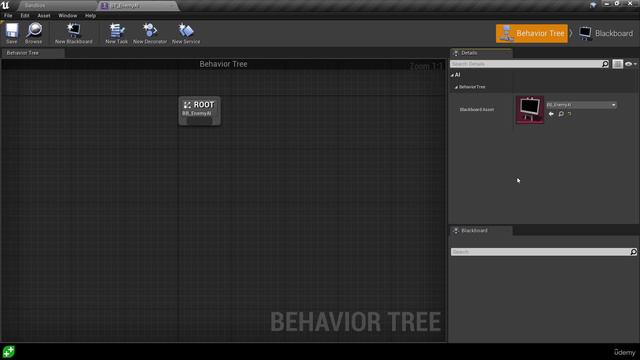Click the New Decorator icon
This screenshot has width=640, height=360.
click(x=150, y=33)
